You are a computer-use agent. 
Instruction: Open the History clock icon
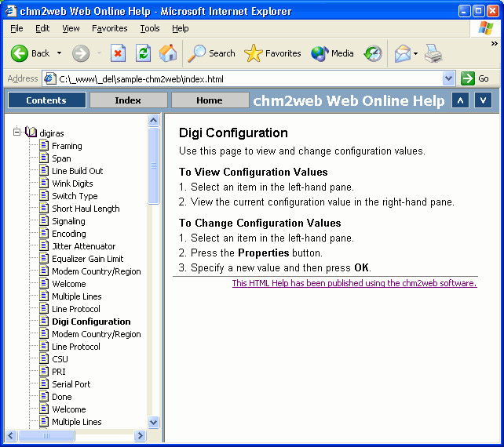tap(373, 53)
